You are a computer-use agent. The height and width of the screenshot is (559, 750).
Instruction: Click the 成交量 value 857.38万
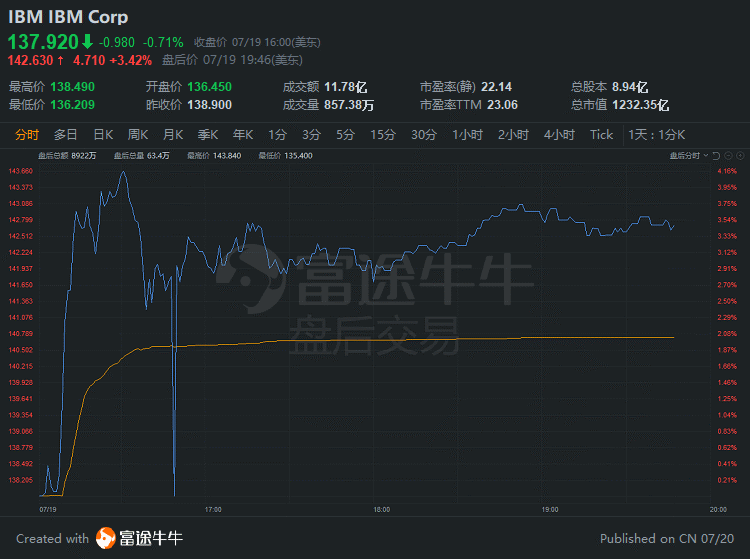tap(349, 105)
